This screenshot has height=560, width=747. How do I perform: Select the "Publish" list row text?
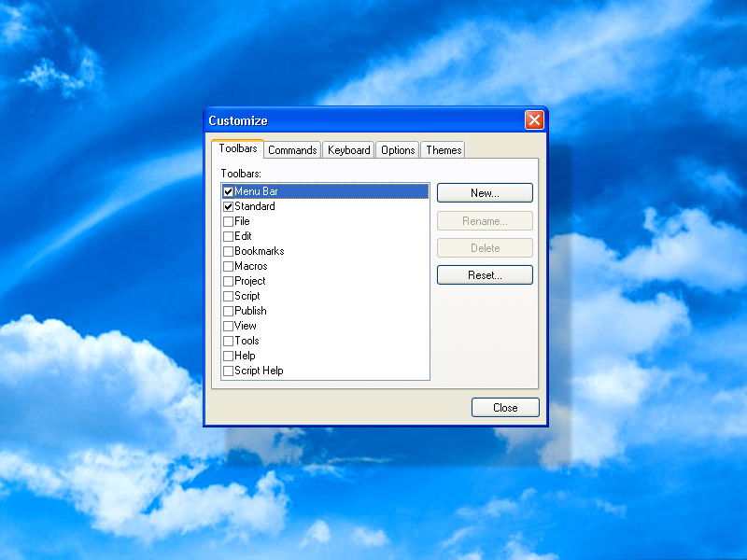click(x=250, y=311)
